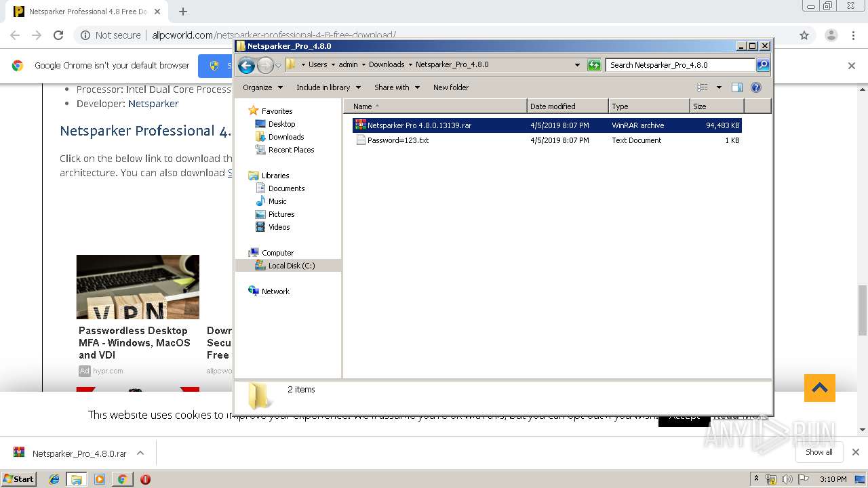Click the admin breadcrumb in address bar
This screenshot has height=488, width=868.
348,65
